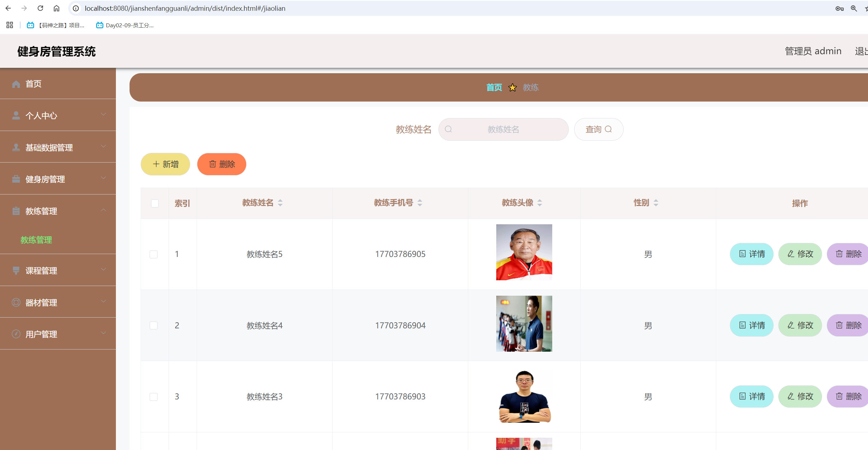
Task: Click the 首页 breadcrumb link
Action: [494, 88]
